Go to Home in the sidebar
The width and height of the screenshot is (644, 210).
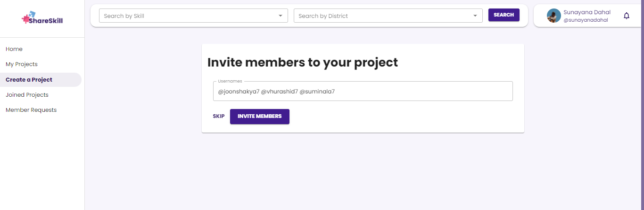coord(14,49)
